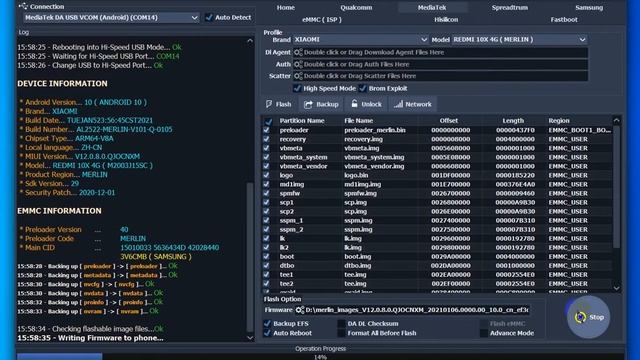Open the Network sub-tab

(x=413, y=104)
